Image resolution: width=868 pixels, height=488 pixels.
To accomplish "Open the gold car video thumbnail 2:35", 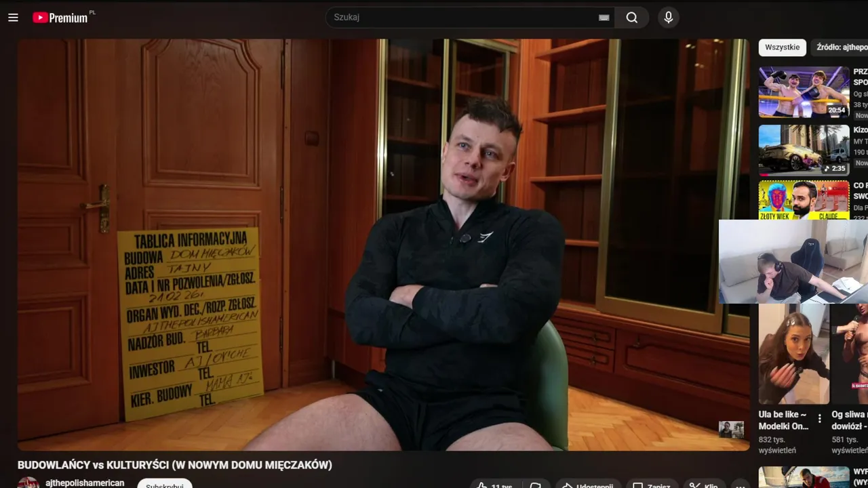I will [x=804, y=150].
